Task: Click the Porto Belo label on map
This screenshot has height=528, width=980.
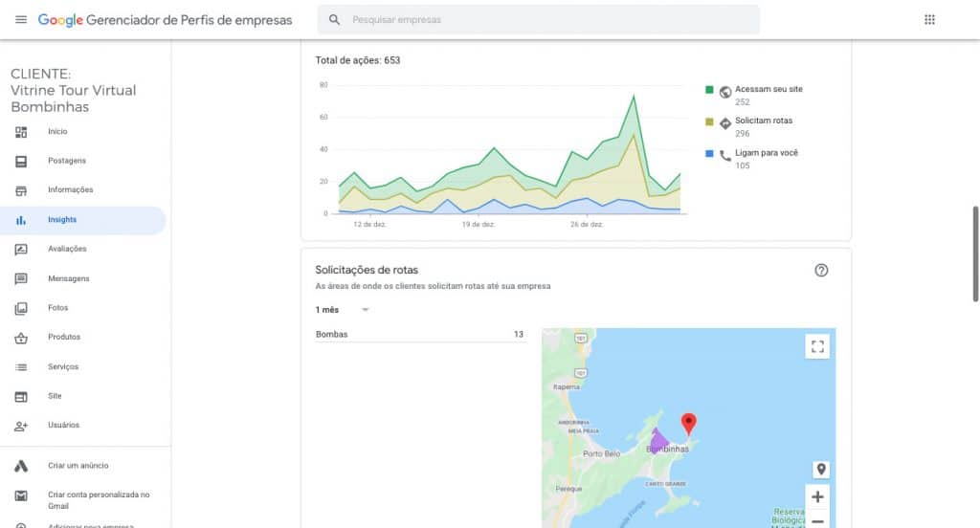Action: 601,453
